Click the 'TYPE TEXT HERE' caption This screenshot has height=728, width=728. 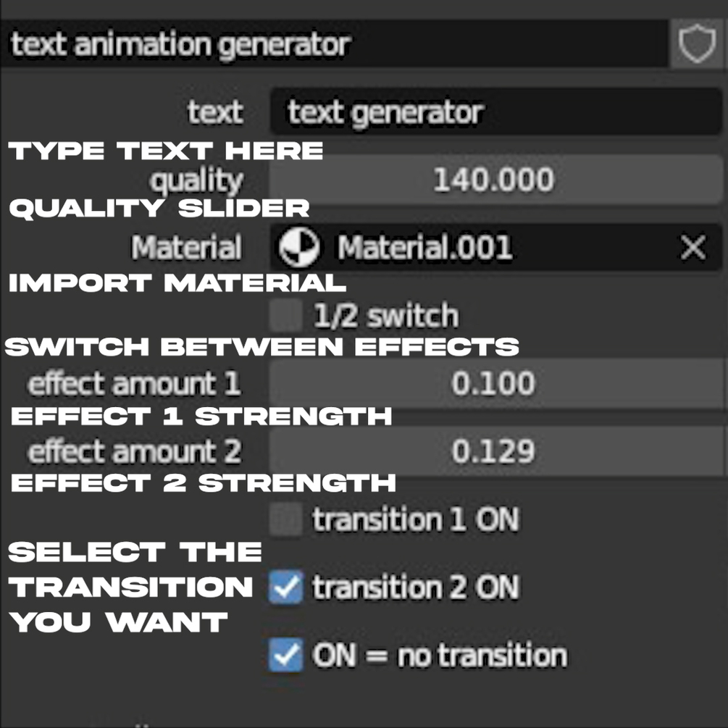coord(165,151)
